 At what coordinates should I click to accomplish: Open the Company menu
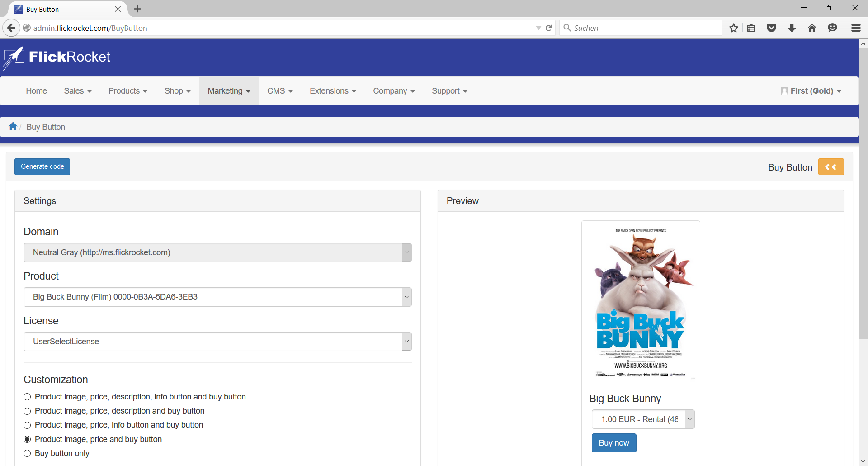[x=394, y=91]
